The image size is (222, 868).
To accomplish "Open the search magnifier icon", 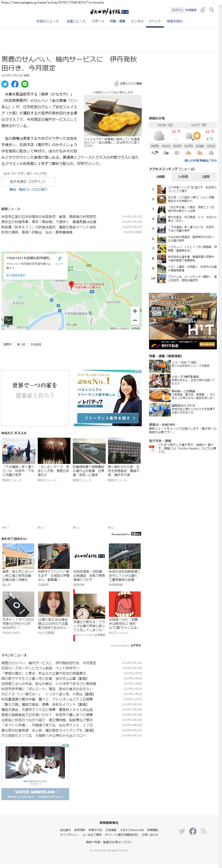I will pyautogui.click(x=212, y=10).
